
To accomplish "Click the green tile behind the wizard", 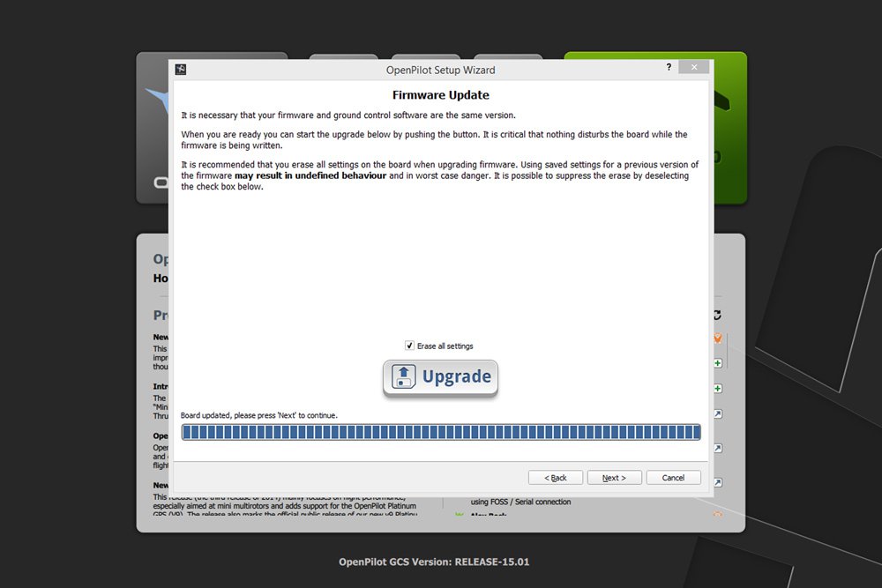I will 729,128.
